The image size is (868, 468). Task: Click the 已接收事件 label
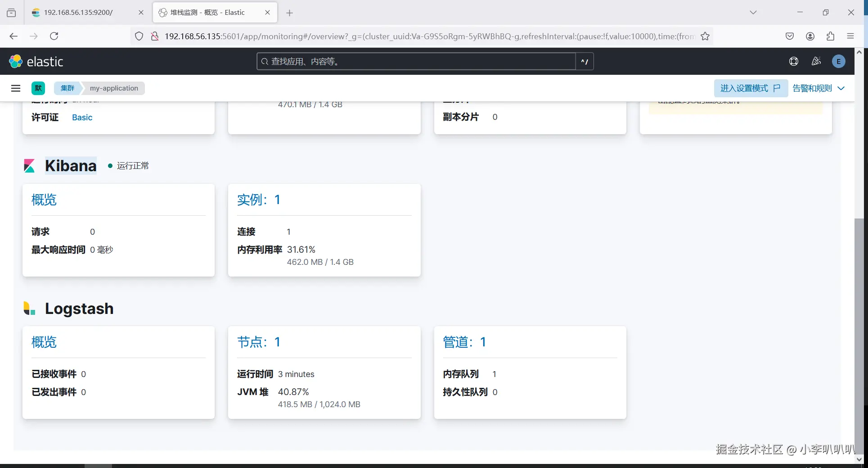click(x=54, y=374)
